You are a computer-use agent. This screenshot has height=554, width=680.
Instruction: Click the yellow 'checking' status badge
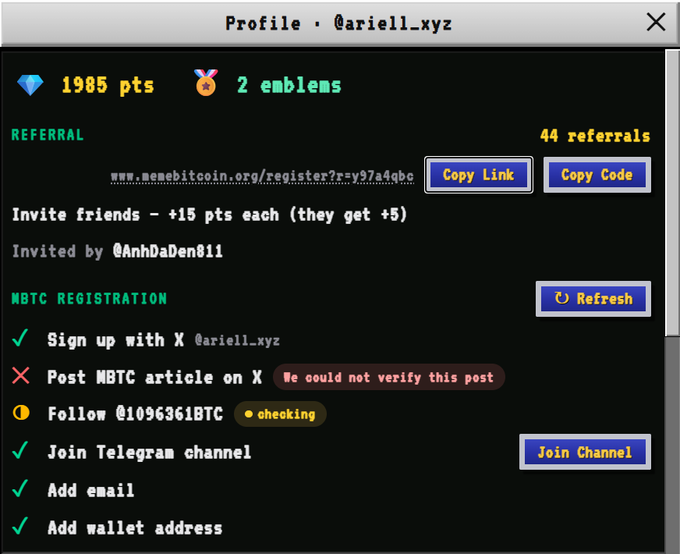point(280,414)
